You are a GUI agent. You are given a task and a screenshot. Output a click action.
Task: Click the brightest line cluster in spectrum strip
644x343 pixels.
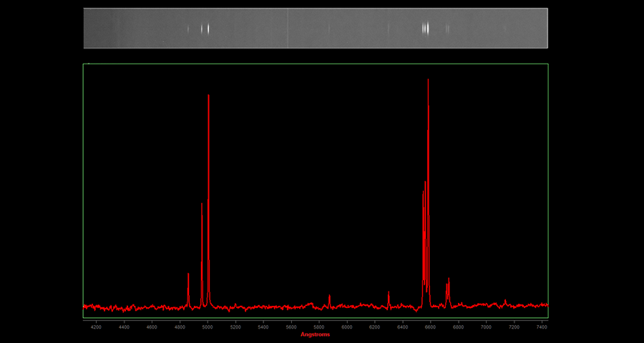tap(426, 29)
